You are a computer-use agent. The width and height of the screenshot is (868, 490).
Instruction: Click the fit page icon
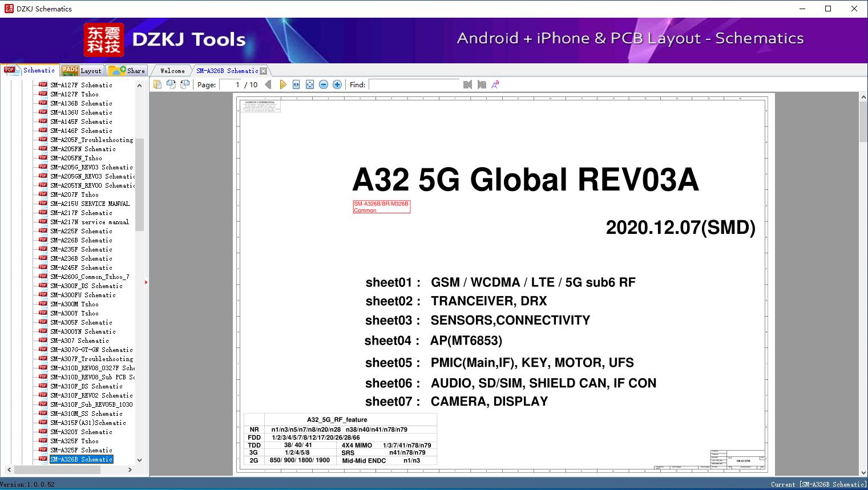click(310, 84)
